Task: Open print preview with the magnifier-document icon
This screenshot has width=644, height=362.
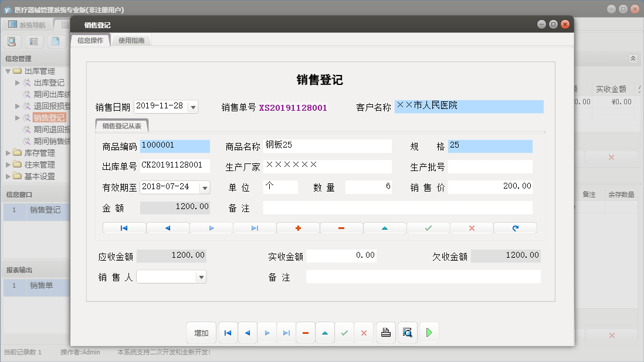Action: click(x=407, y=332)
